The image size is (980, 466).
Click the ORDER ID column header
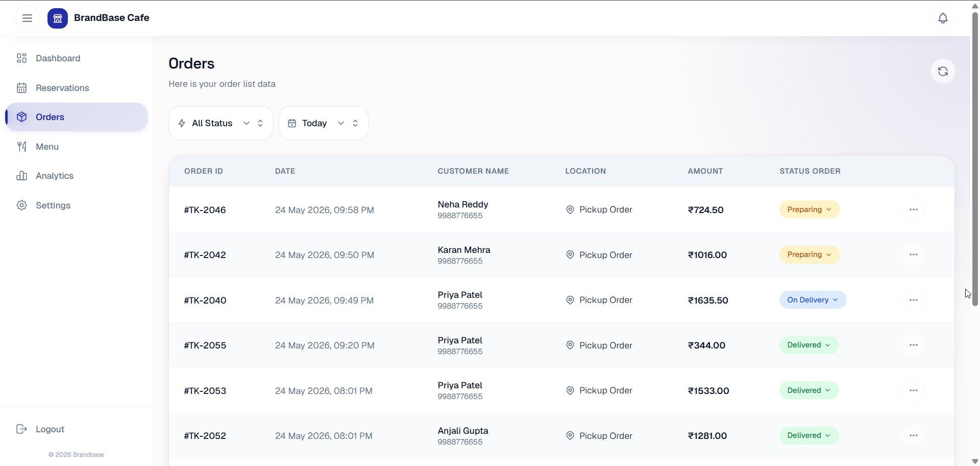pyautogui.click(x=204, y=171)
